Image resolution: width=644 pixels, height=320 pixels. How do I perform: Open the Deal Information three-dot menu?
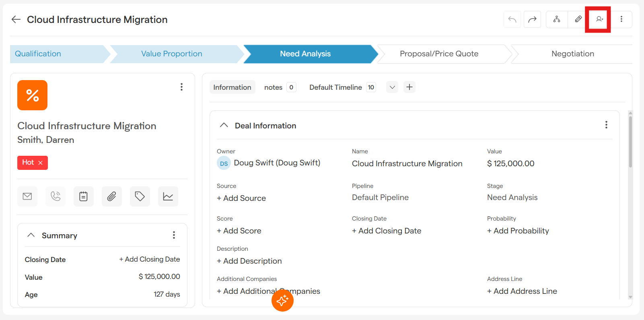click(x=606, y=125)
